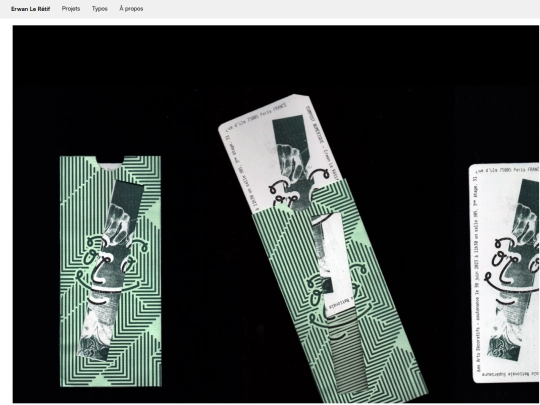
Task: Open the Erwan Le Rétif home link
Action: pos(30,9)
